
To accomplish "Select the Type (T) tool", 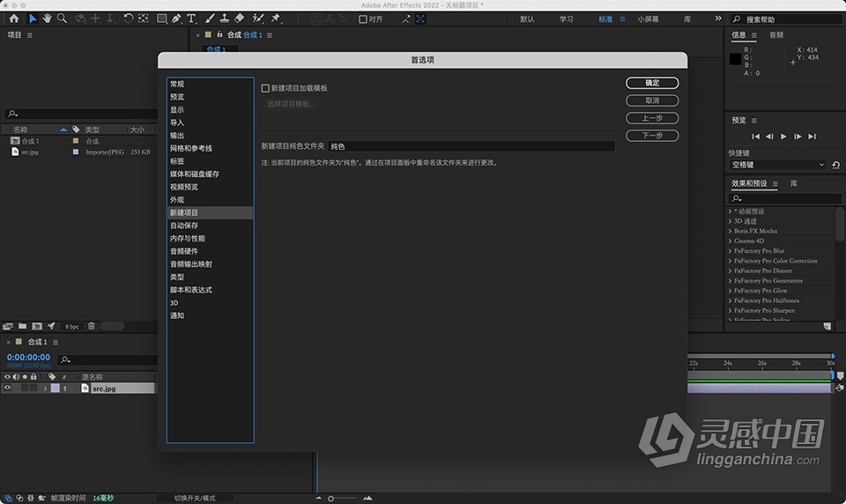I will tap(191, 19).
